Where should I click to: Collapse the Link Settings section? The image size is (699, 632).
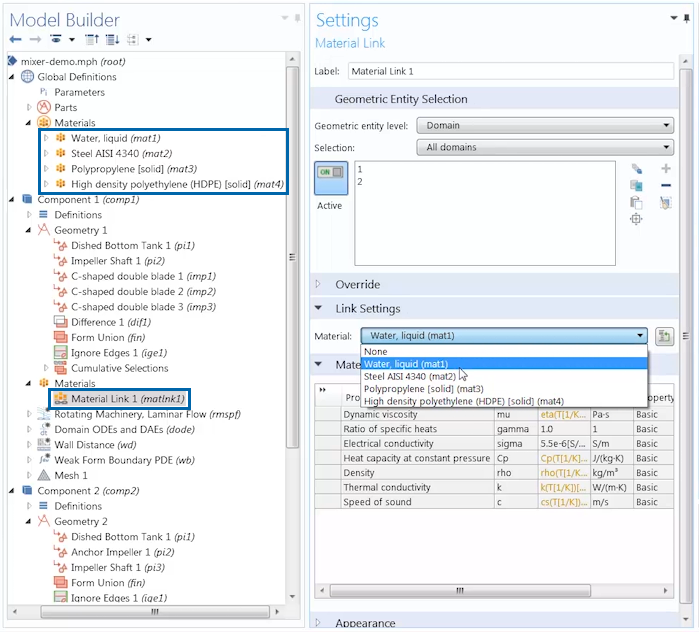366,308
